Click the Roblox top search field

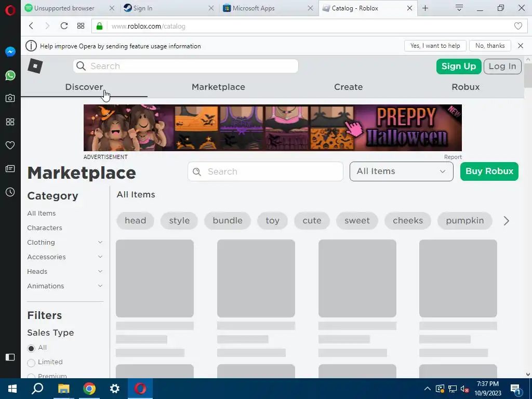point(185,66)
